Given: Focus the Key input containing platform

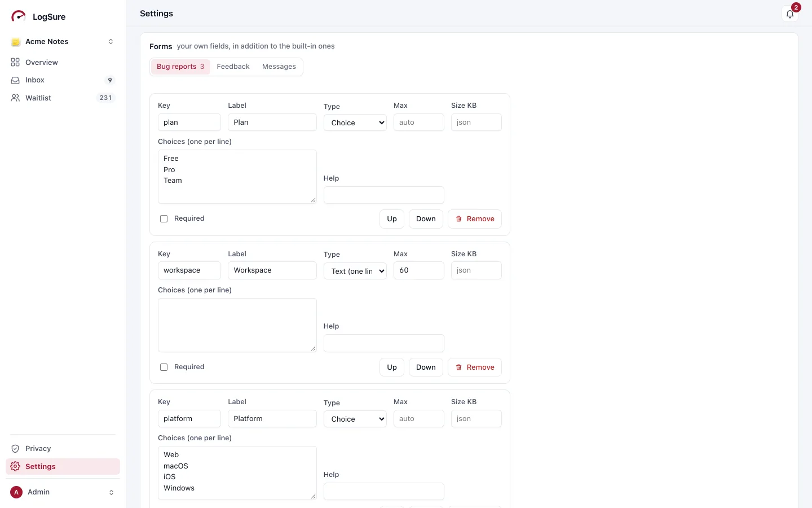Looking at the screenshot, I should point(189,419).
